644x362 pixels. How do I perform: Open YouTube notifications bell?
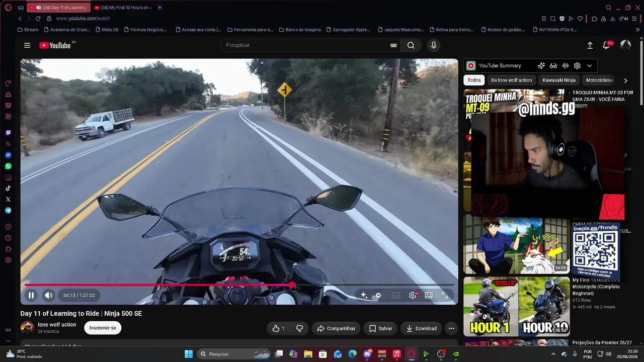(x=607, y=45)
